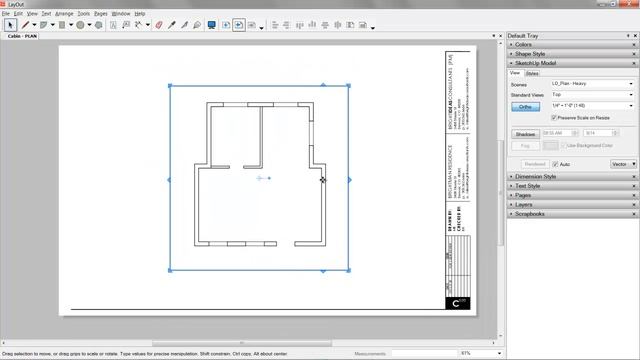Screen dimensions: 640x360
Task: Pick the Dimension tool
Action: [139, 25]
